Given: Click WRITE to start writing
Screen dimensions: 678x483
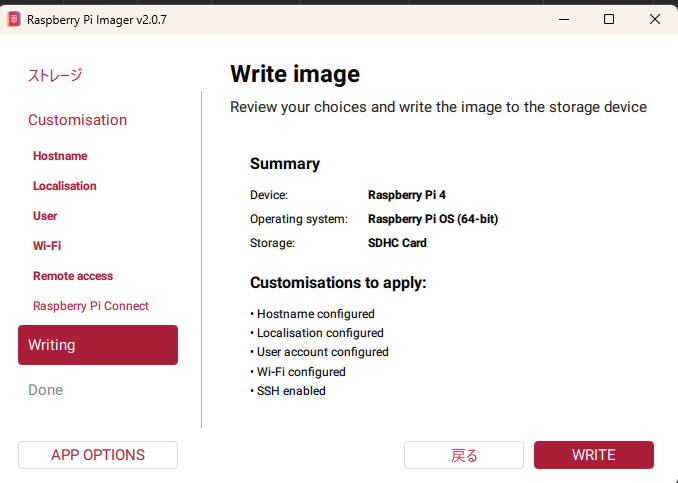Looking at the screenshot, I should (594, 455).
